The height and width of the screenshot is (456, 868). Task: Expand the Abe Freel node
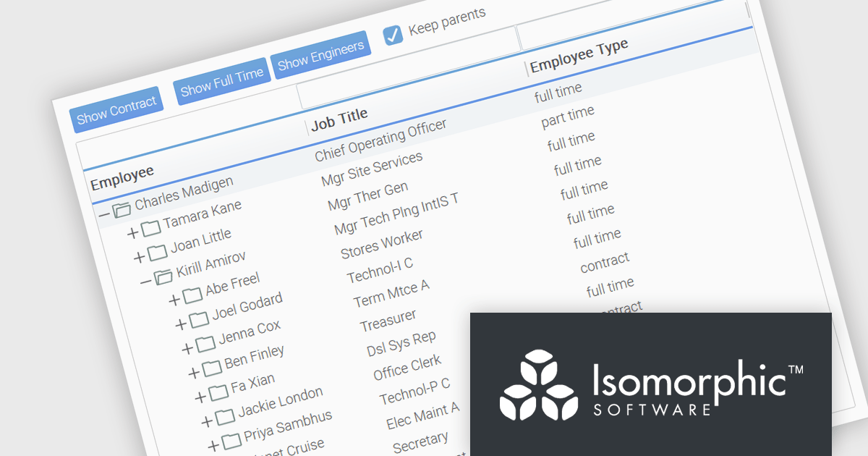174,299
